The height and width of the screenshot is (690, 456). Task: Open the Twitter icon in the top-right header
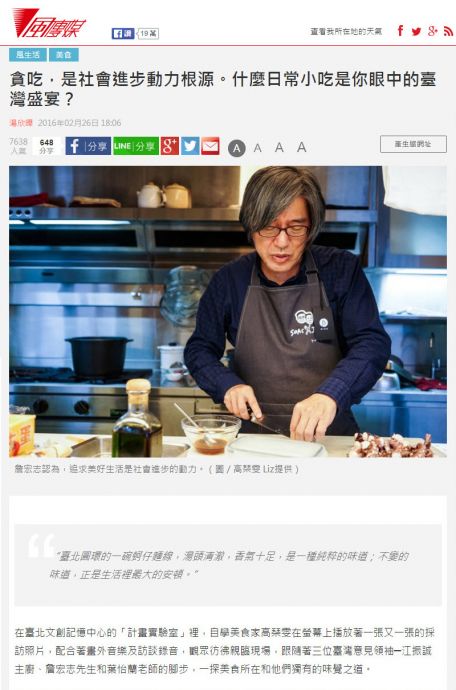416,31
